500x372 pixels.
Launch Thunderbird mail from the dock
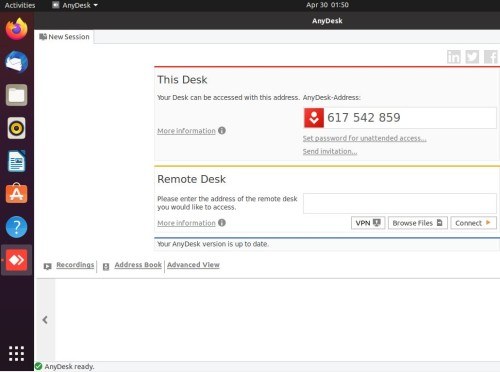click(x=16, y=62)
